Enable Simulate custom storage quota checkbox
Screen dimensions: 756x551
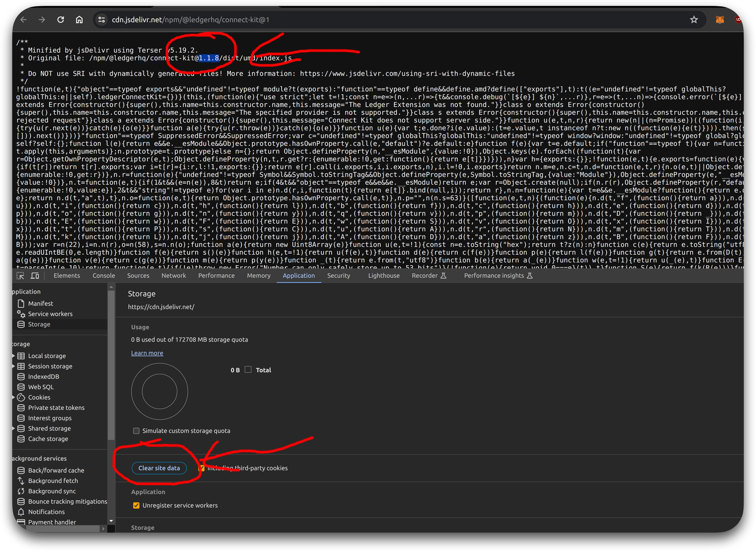(x=136, y=431)
